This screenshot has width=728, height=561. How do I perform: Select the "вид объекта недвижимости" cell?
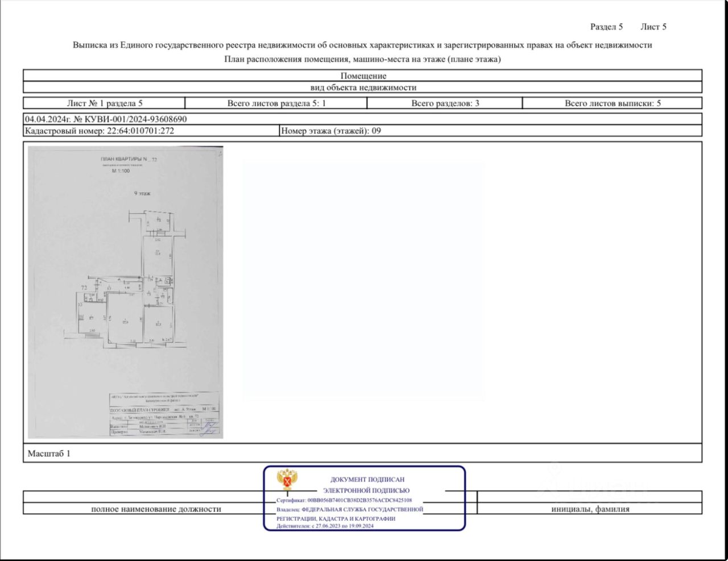363,88
